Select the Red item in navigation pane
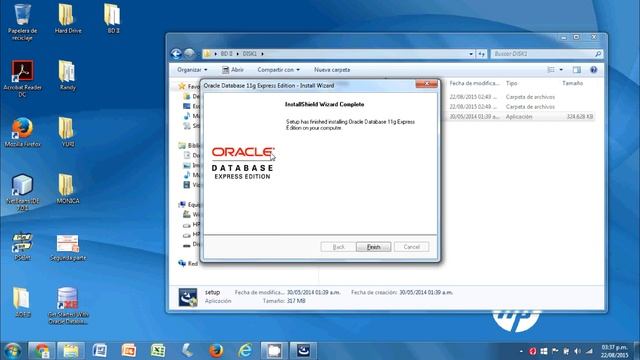The width and height of the screenshot is (640, 360). pyautogui.click(x=188, y=264)
